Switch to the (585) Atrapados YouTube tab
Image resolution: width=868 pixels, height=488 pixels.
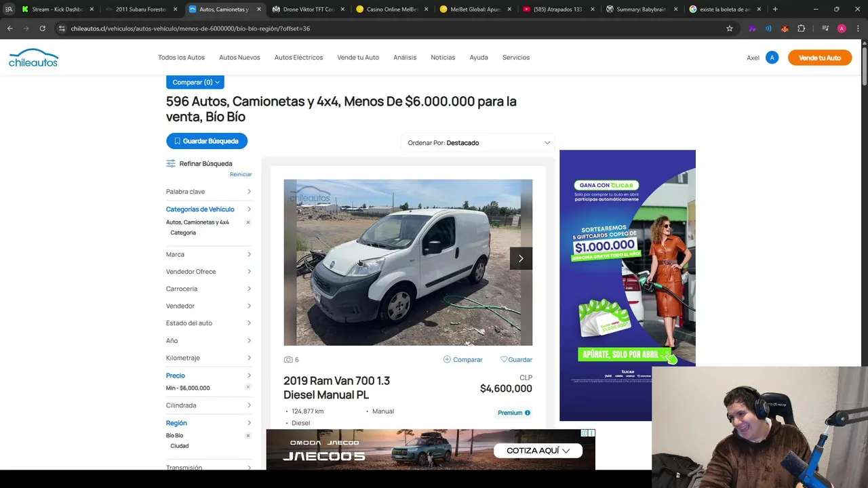tap(559, 9)
